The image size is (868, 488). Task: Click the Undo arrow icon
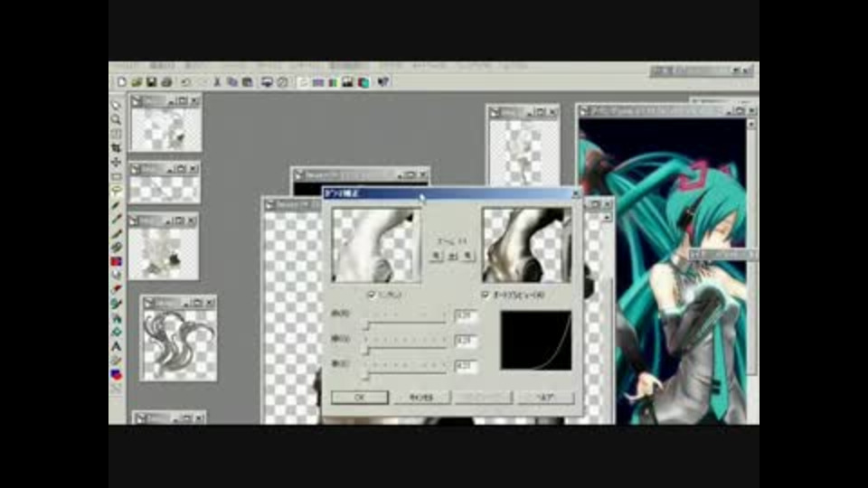click(x=185, y=82)
